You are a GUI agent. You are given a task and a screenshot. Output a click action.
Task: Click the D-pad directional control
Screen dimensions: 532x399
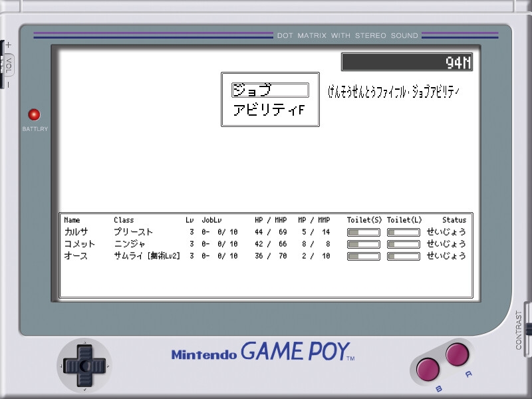[x=84, y=365]
